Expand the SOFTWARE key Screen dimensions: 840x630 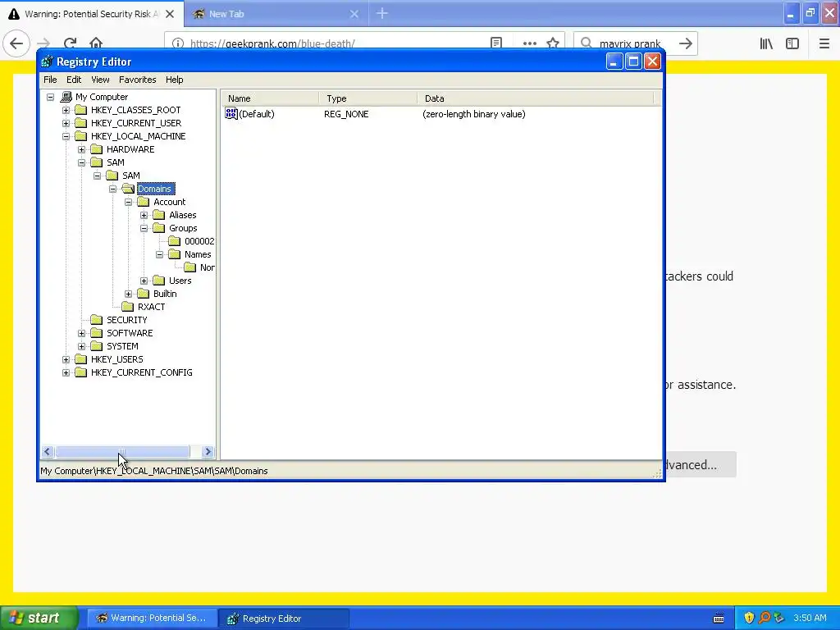[x=81, y=333]
